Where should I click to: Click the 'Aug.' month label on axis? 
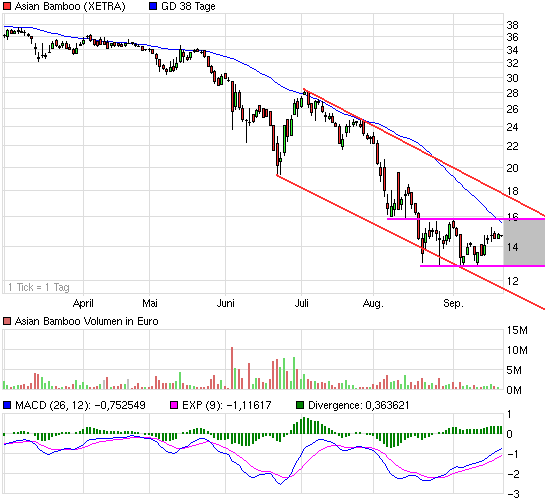pyautogui.click(x=373, y=303)
